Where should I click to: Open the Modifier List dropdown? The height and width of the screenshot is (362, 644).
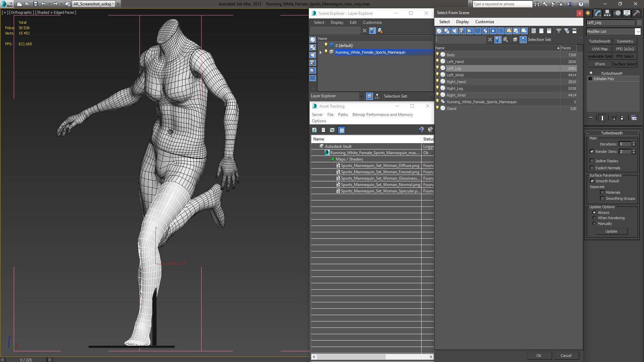[x=638, y=32]
